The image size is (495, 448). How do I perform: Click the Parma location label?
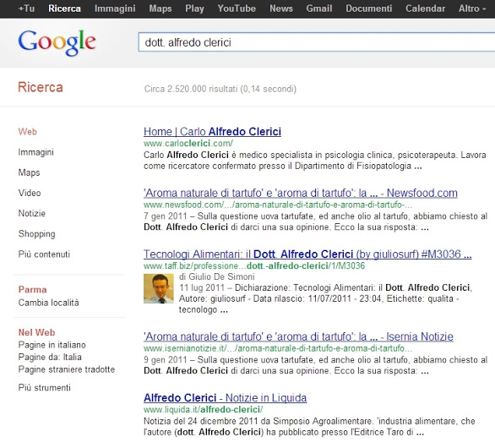pyautogui.click(x=32, y=289)
